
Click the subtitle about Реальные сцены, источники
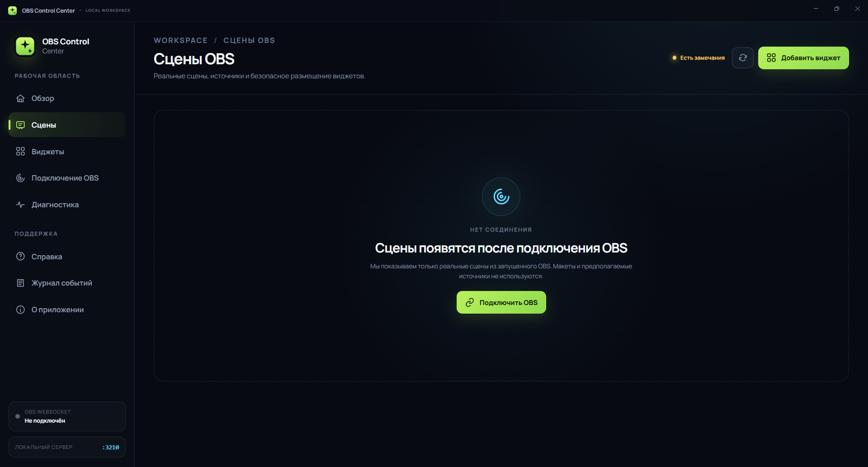pos(259,76)
